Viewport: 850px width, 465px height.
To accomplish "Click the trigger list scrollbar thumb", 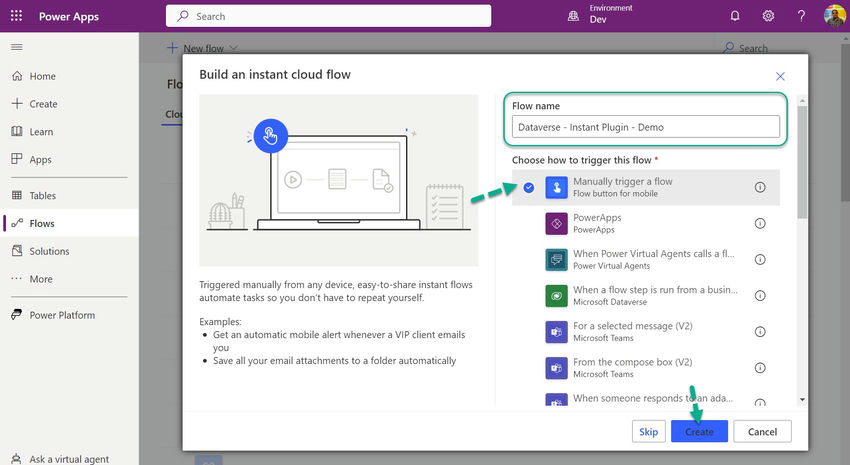I will [x=802, y=162].
